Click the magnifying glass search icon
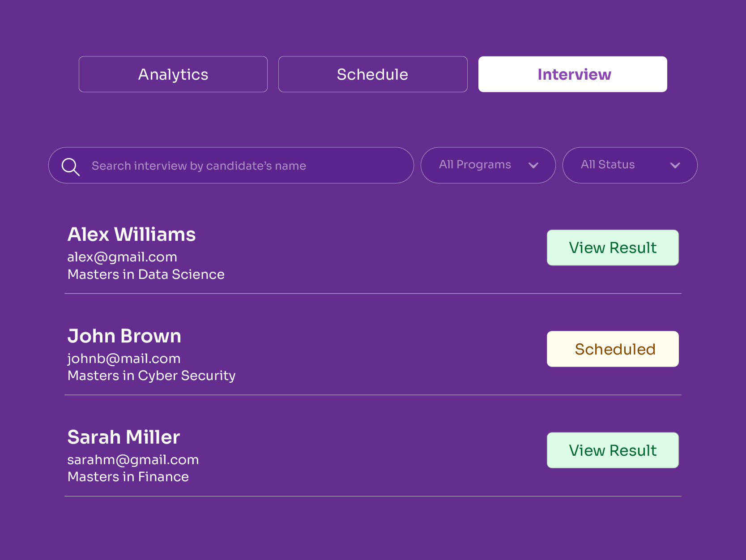746x560 pixels. (x=70, y=167)
